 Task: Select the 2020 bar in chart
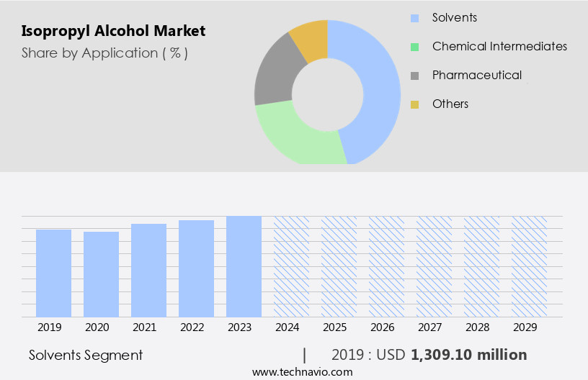(x=102, y=274)
